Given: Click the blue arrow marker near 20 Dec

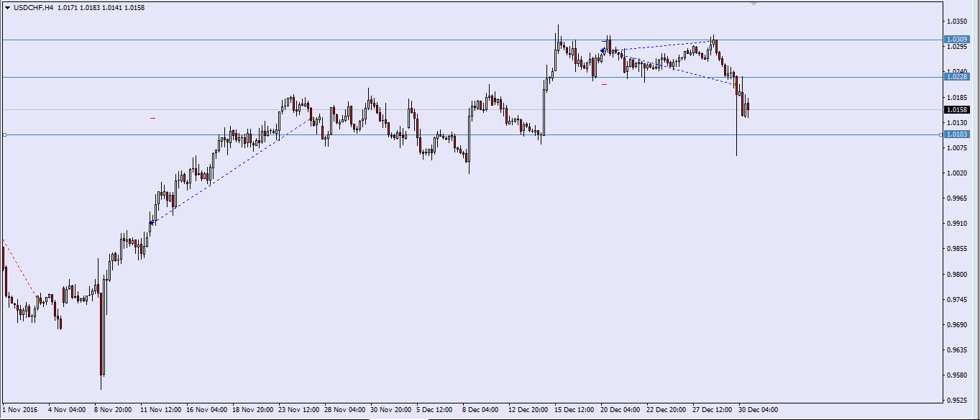Looking at the screenshot, I should pos(604,50).
